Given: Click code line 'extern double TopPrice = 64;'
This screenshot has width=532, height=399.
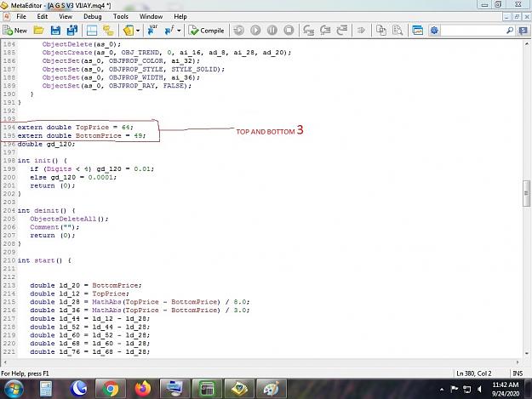Looking at the screenshot, I should click(x=75, y=127).
